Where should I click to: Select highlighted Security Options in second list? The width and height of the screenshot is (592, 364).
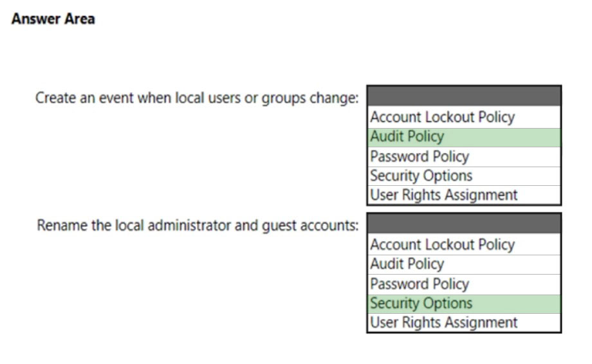tap(464, 304)
